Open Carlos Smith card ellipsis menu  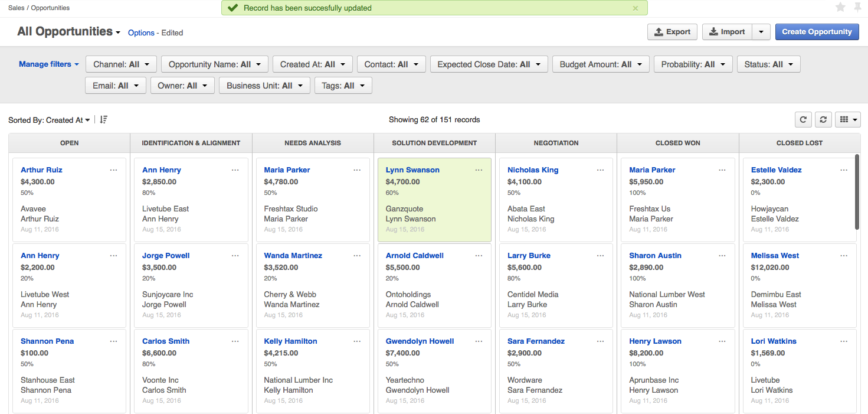235,341
